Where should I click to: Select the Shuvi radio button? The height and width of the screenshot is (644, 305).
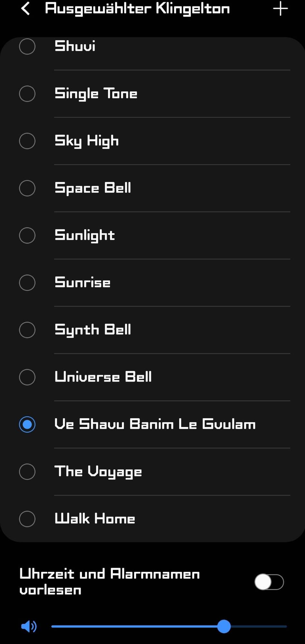pos(27,46)
